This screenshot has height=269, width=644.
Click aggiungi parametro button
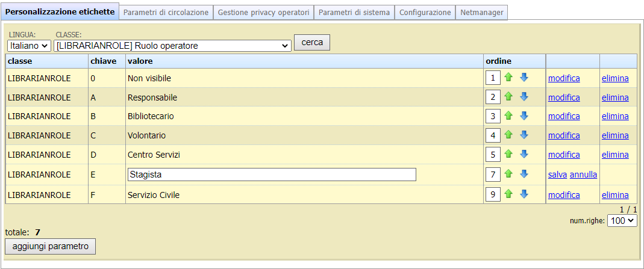point(50,246)
